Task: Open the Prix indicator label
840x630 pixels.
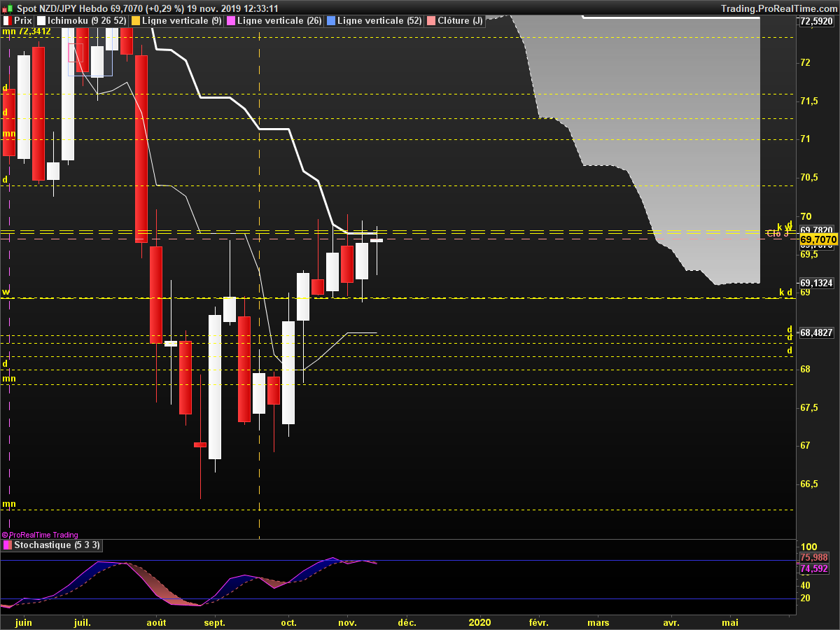Action: pyautogui.click(x=23, y=21)
